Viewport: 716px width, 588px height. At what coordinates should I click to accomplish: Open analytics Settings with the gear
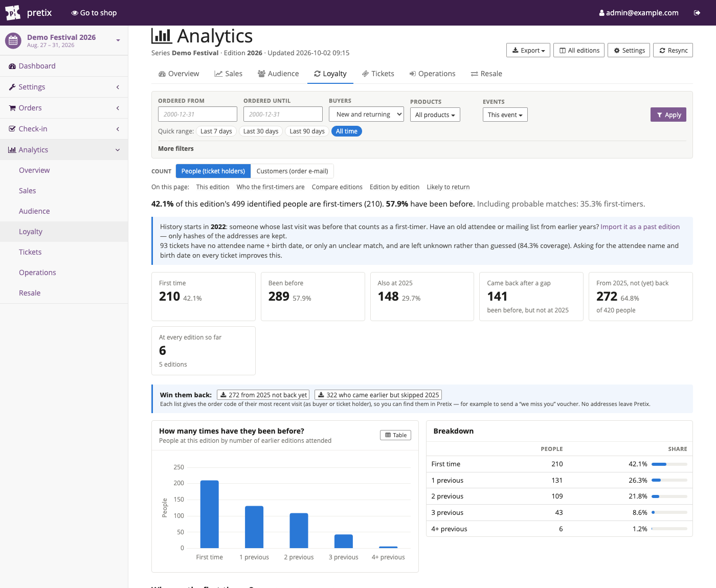pos(629,50)
